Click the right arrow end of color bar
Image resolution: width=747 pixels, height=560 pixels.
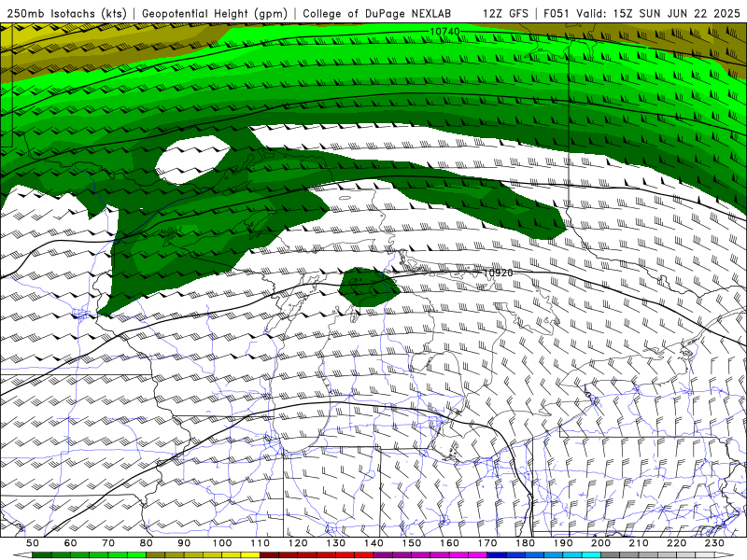[725, 555]
